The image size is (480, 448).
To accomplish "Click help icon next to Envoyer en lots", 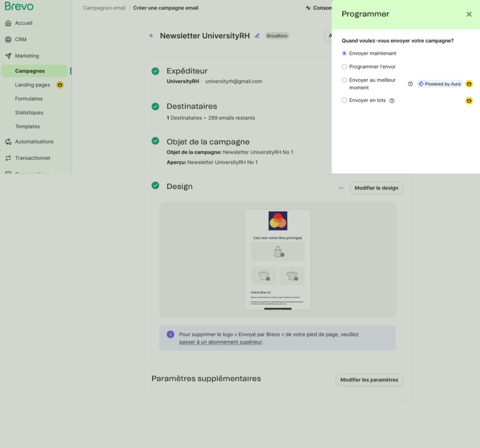I will point(392,101).
